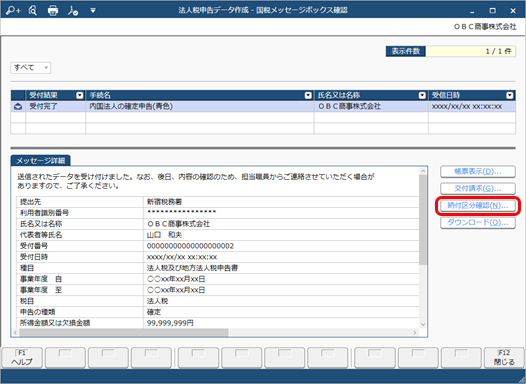Open the 手続名 column filter arrow

(x=308, y=95)
